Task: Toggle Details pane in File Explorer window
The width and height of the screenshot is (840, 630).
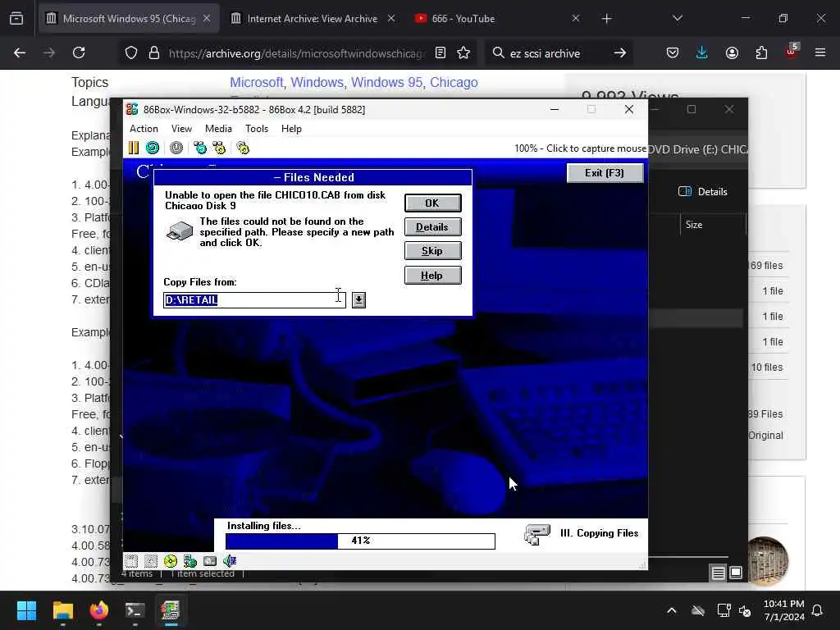Action: coord(703,191)
